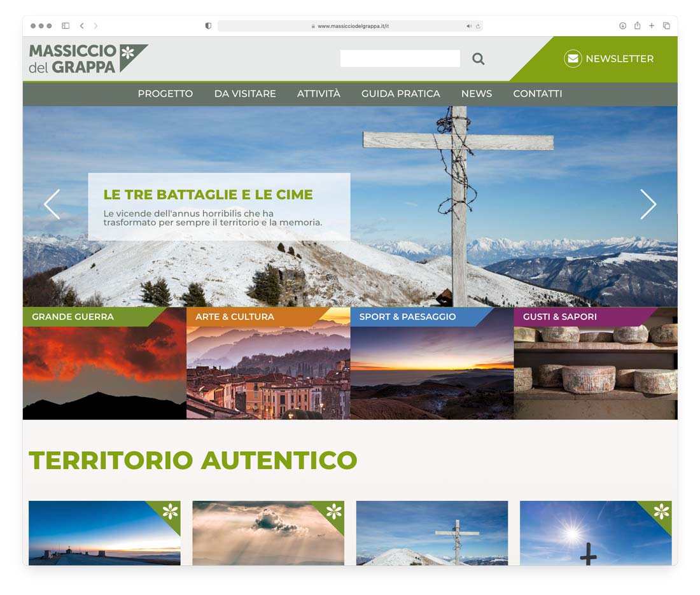Go to the previous slide arrow
The width and height of the screenshot is (700, 595).
52,204
